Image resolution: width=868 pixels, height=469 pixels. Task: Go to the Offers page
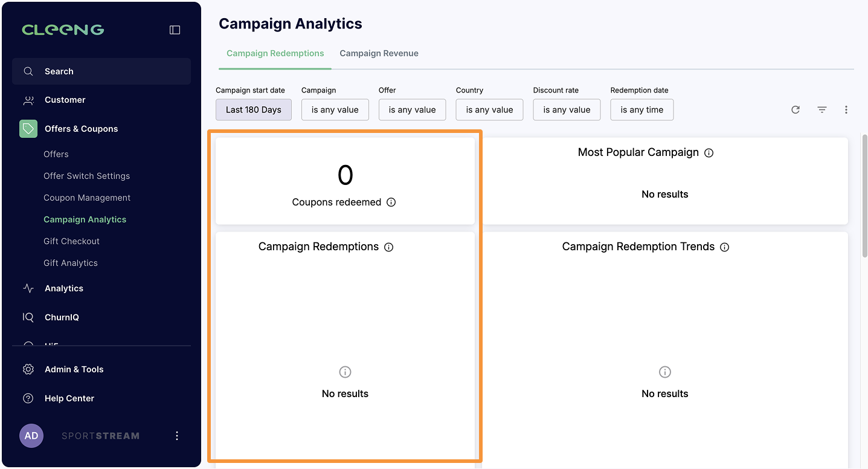56,154
